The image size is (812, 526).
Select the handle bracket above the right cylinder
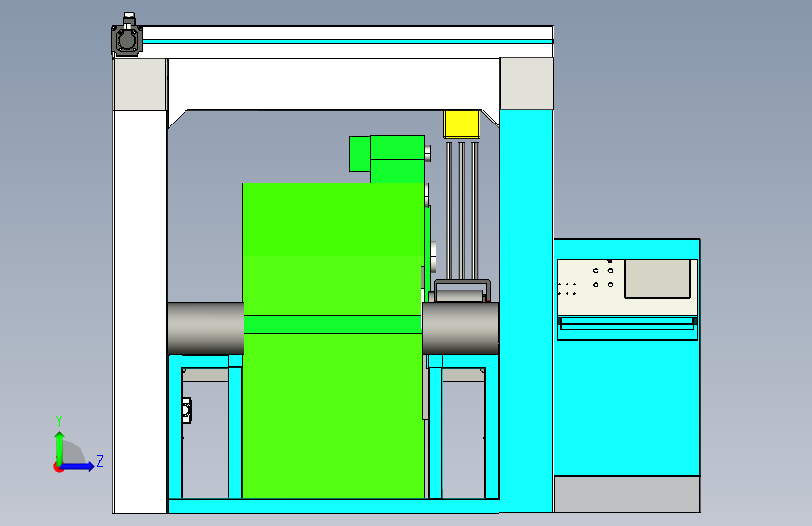tap(462, 290)
